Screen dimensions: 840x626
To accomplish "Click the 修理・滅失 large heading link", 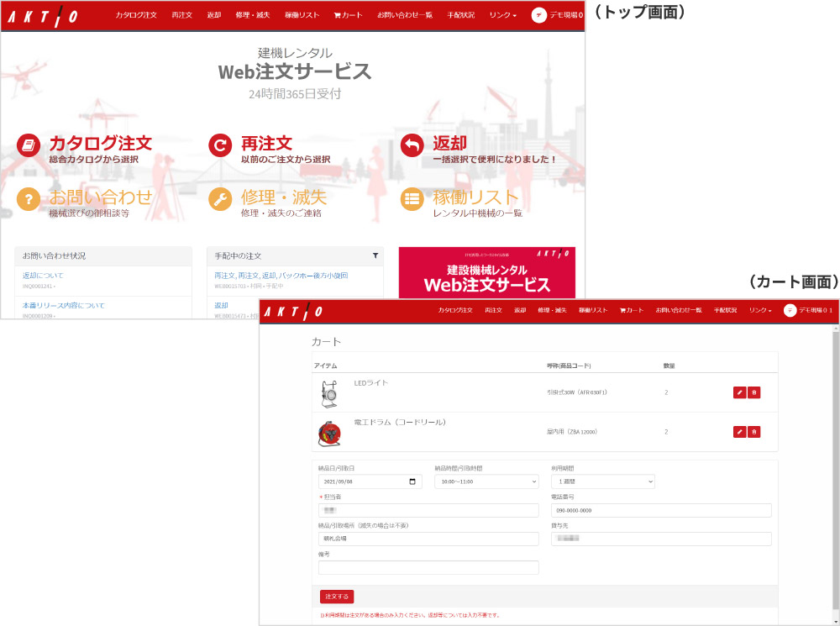I will click(283, 197).
